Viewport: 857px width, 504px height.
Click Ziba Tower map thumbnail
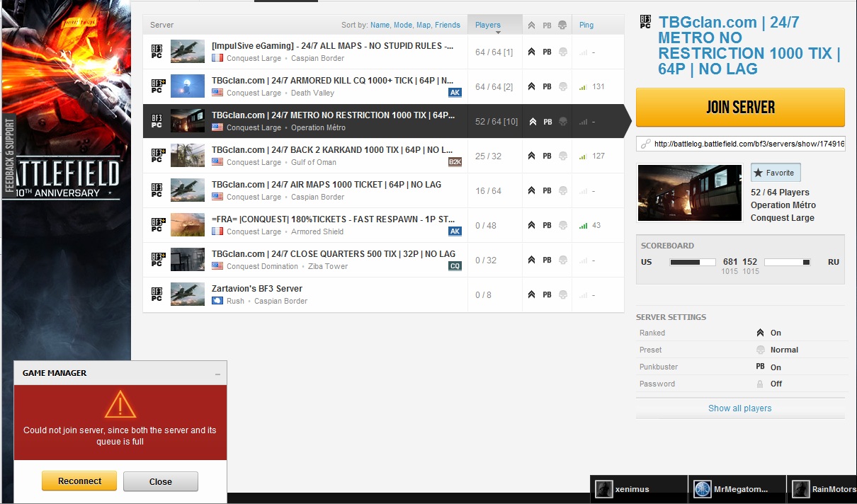[x=188, y=260]
